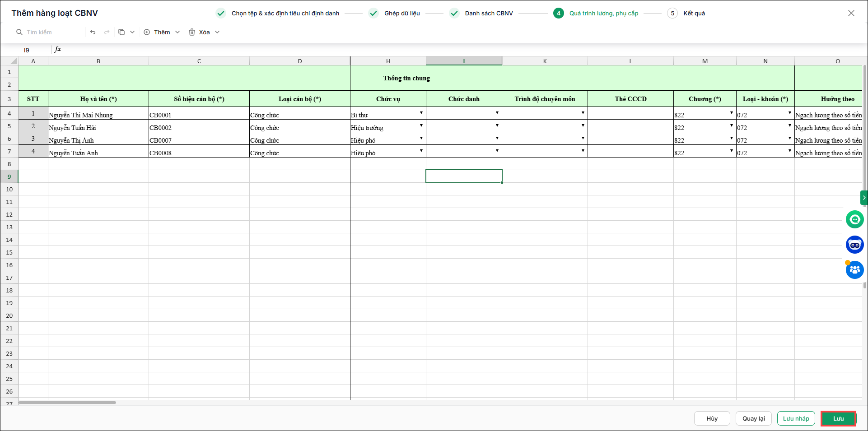Select row header 15
Viewport: 868px width, 431px height.
click(x=9, y=252)
